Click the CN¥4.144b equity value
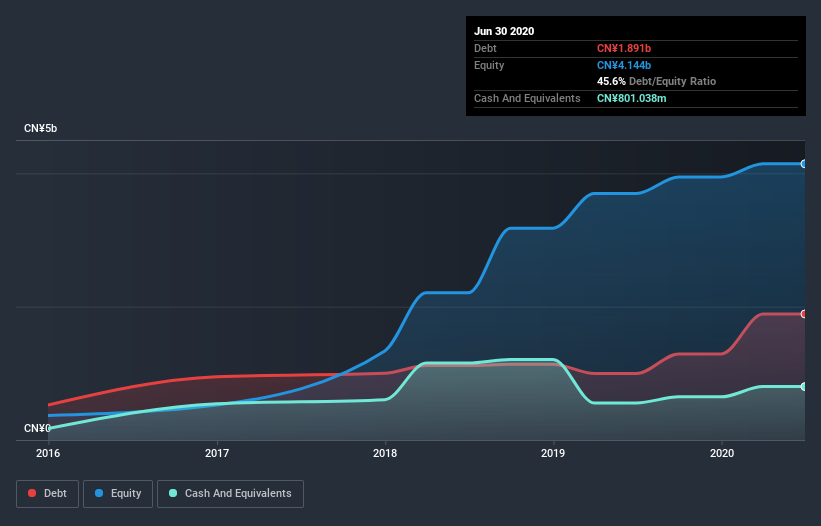The height and width of the screenshot is (526, 821). coord(624,65)
